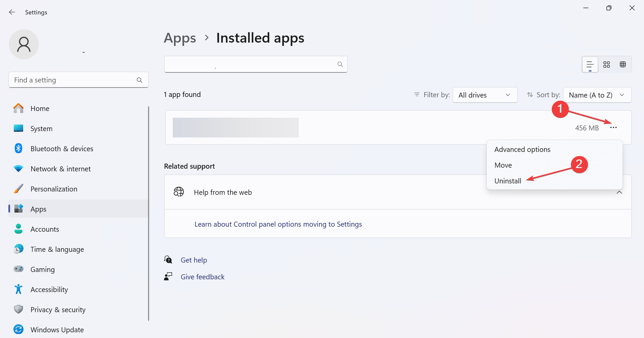Open the All drives filter dropdown
644x338 pixels.
click(485, 95)
